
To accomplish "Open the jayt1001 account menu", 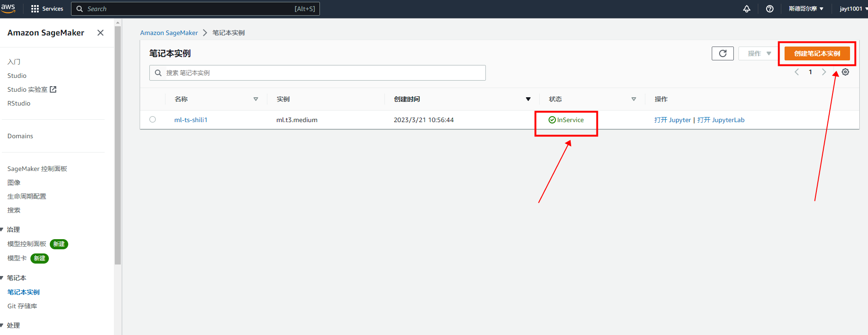I will [853, 9].
